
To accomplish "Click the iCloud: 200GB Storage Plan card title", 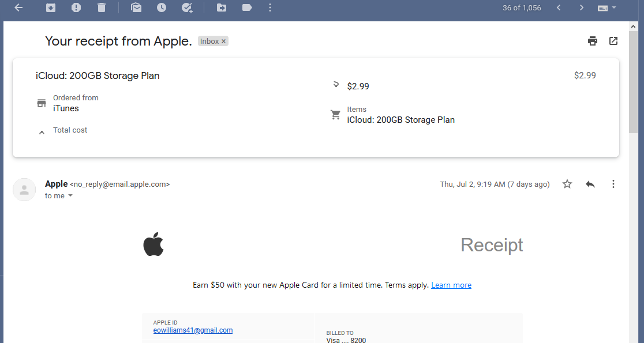I will [98, 76].
